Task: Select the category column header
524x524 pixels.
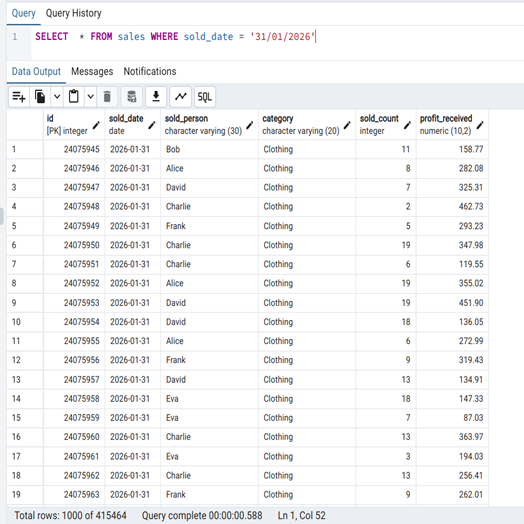Action: [307, 125]
